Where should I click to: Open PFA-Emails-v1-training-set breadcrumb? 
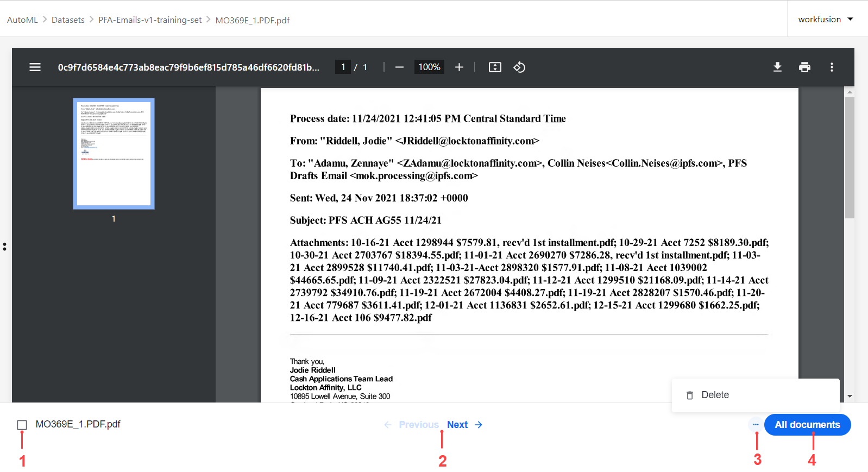point(150,20)
